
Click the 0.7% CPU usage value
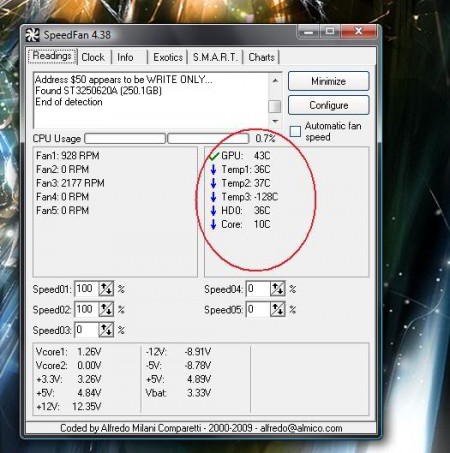pos(265,138)
